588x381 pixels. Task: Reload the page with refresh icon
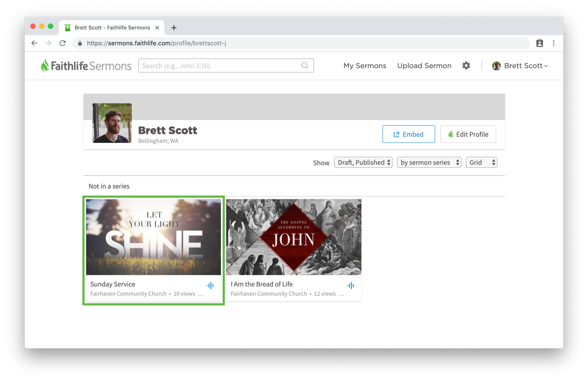(62, 43)
